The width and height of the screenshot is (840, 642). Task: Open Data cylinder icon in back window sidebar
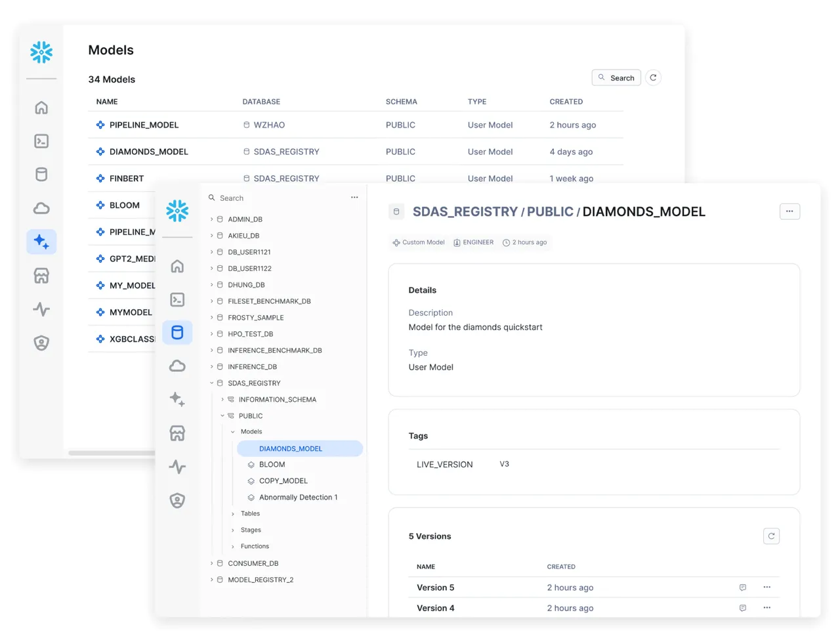[41, 175]
